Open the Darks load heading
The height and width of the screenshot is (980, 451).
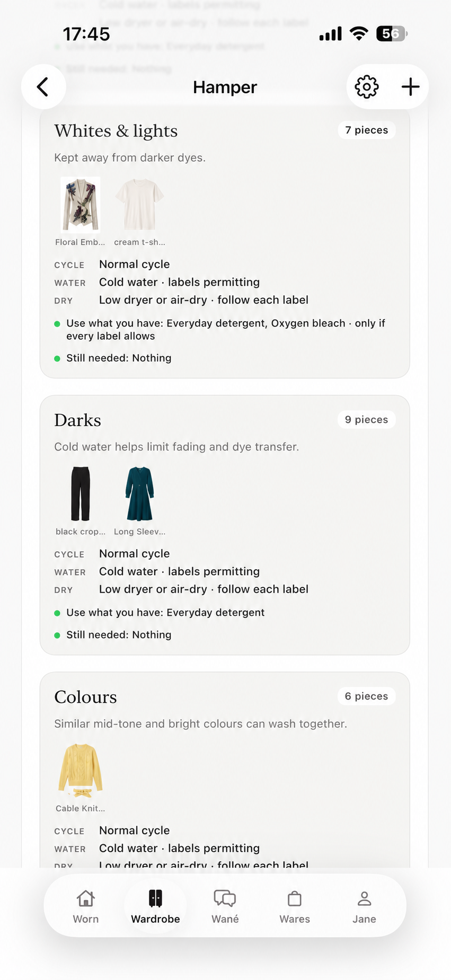(x=77, y=420)
